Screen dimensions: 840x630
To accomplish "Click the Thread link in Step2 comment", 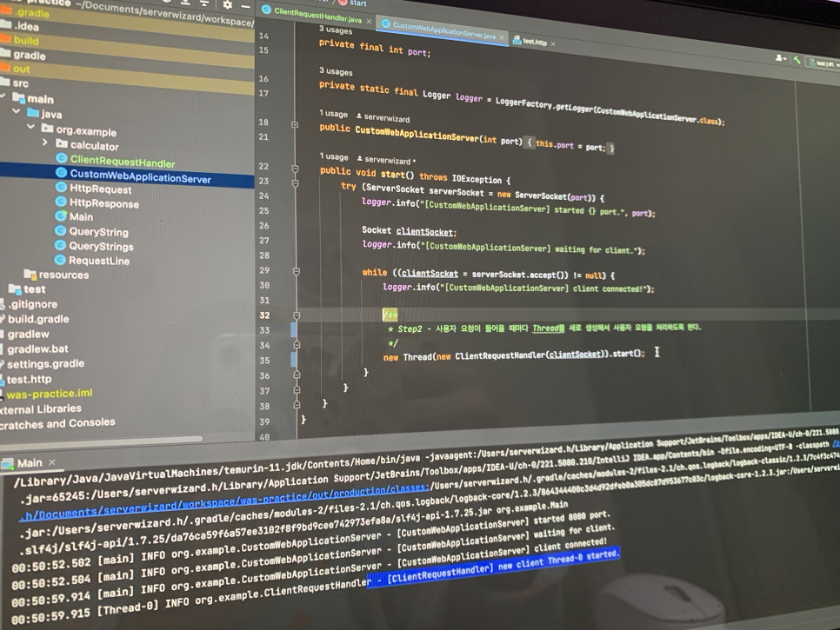I will [x=548, y=328].
